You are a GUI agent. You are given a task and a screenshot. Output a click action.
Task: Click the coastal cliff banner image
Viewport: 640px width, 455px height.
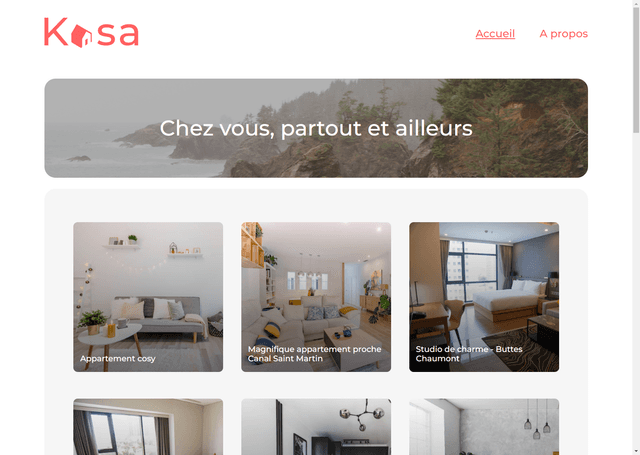(x=316, y=128)
